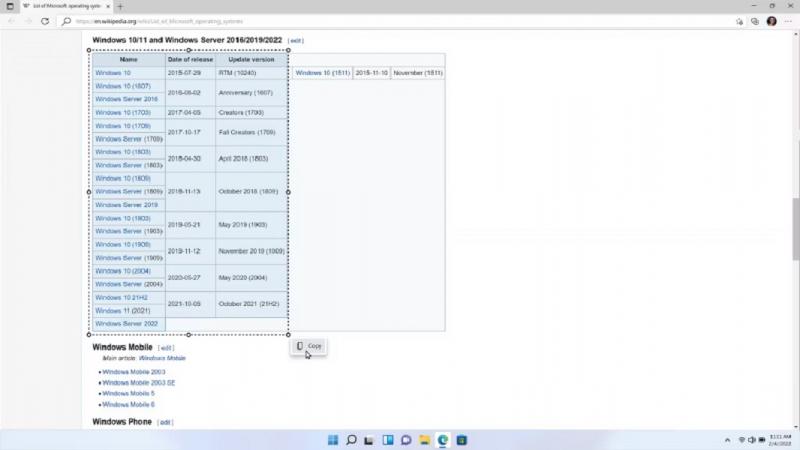Open the Windows Server 2022 link
The image size is (800, 450).
coord(127,324)
